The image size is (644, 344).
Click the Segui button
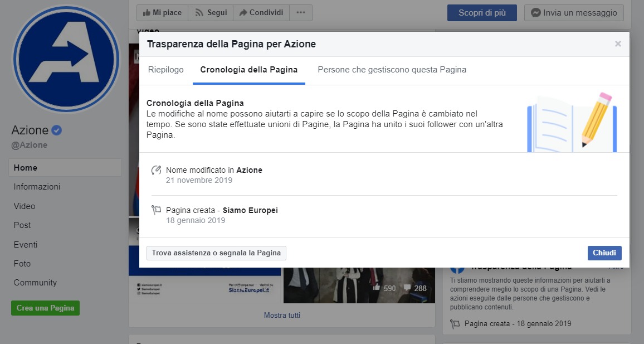coord(211,13)
